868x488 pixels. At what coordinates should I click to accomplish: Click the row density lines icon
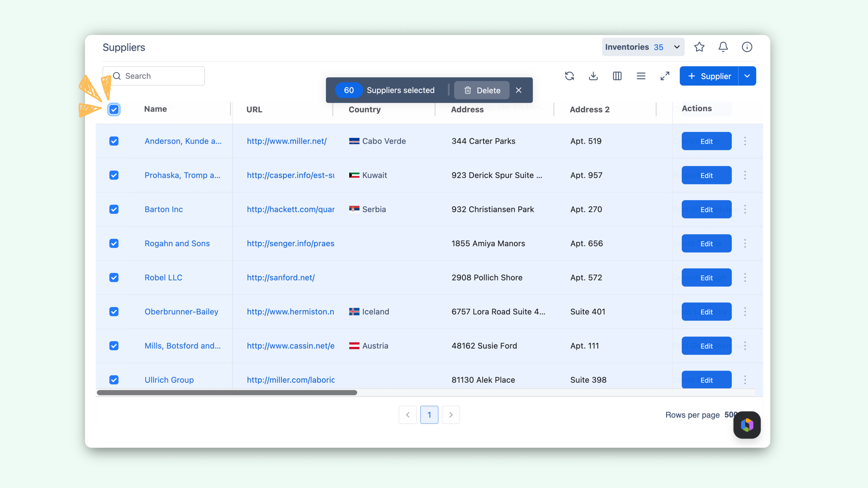(641, 76)
